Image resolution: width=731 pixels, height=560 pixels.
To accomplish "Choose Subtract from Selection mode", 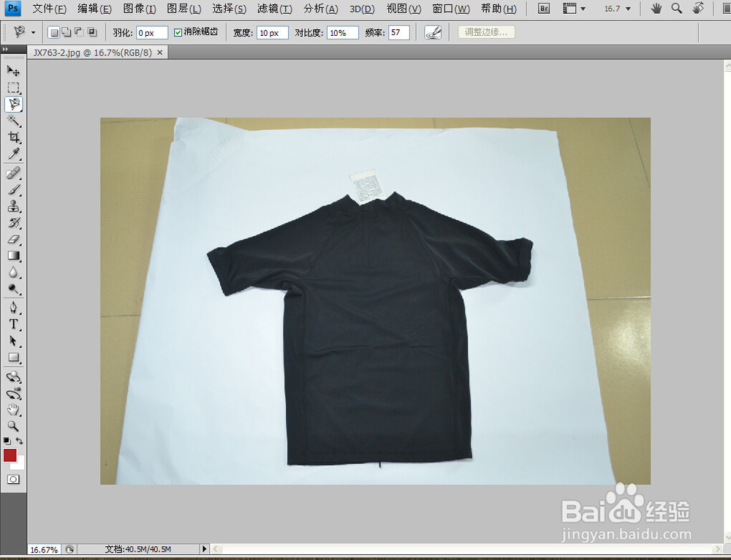I will 79,32.
